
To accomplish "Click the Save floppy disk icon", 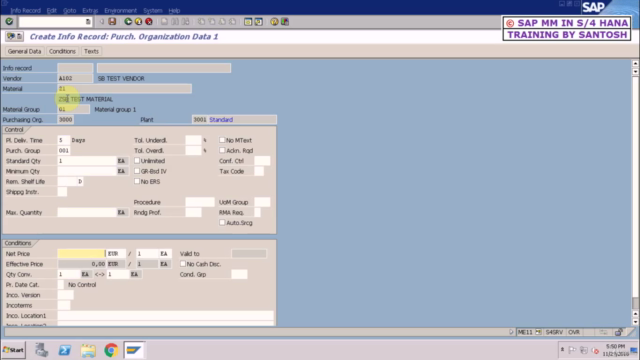I will [112, 22].
